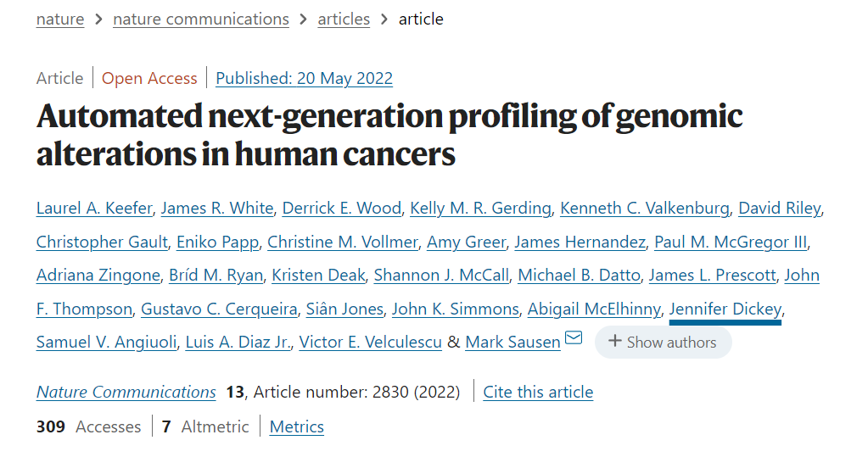Expand the Show authors button
This screenshot has height=457, width=868.
click(664, 342)
